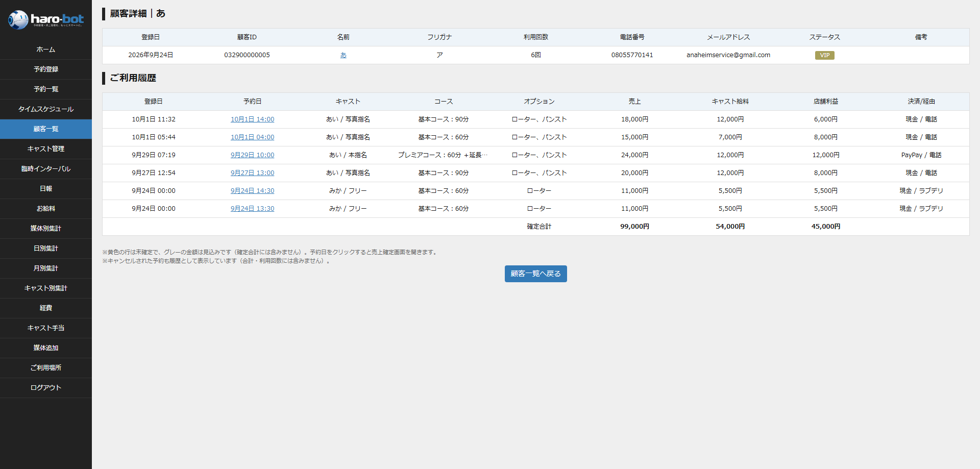Open reservation 9月29日 10:00 link
980x469 pixels.
(252, 155)
